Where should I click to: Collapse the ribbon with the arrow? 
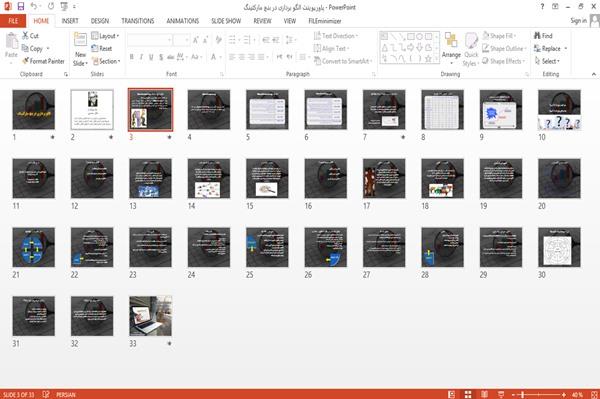tap(593, 74)
